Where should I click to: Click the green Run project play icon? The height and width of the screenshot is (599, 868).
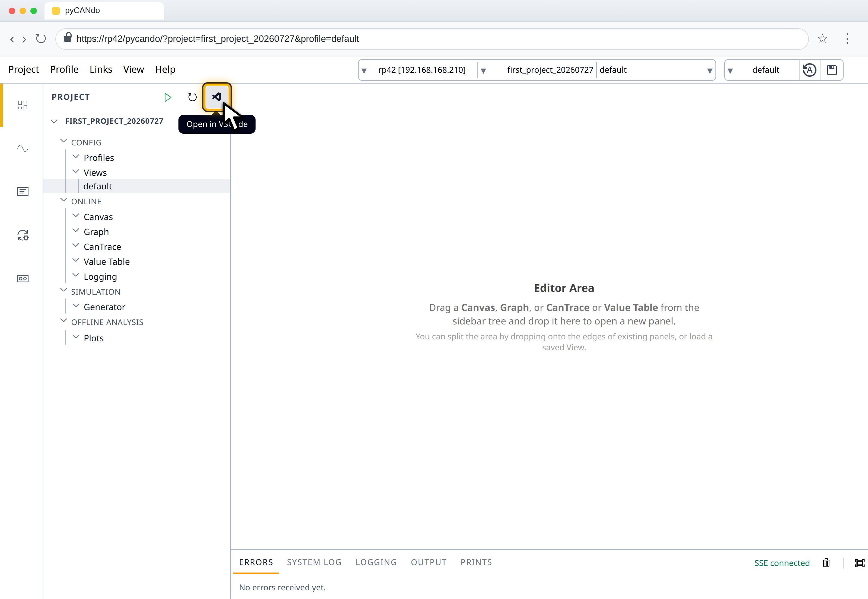(168, 97)
